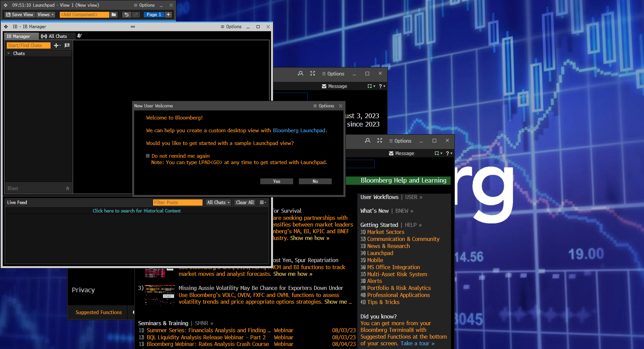644x349 pixels.
Task: Open the folder icon beside Add Component
Action: click(x=114, y=14)
